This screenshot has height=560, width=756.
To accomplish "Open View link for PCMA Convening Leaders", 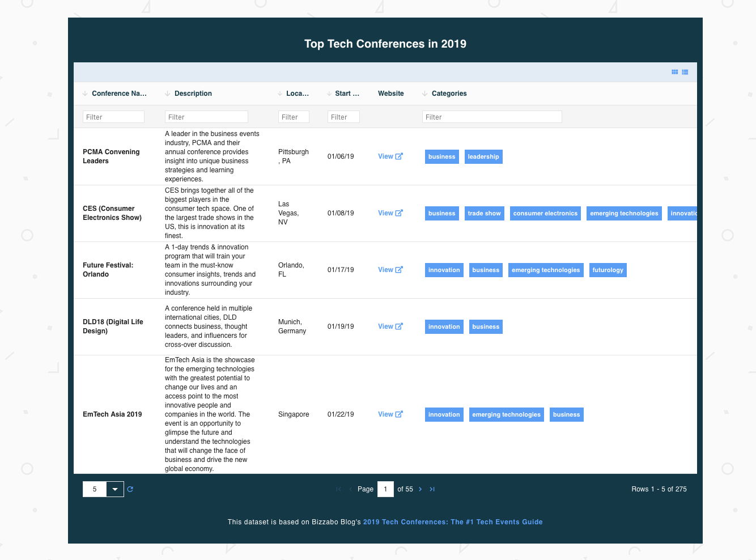I will (x=390, y=156).
